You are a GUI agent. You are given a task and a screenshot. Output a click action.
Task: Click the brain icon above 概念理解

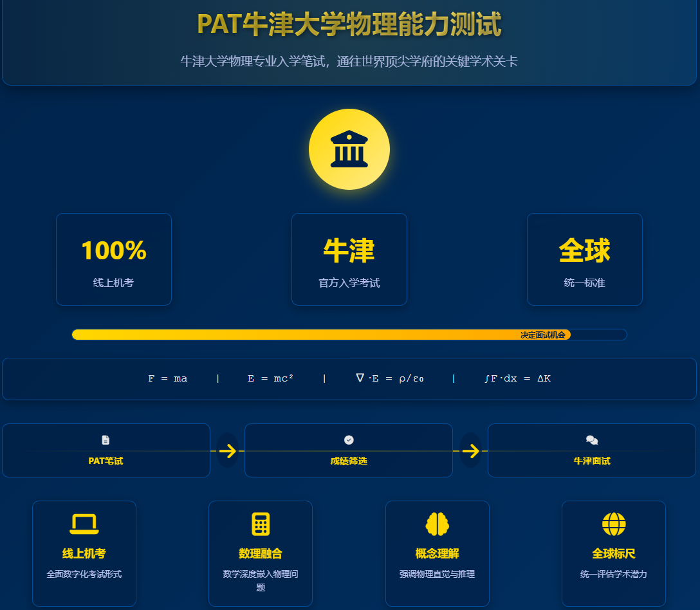pos(438,524)
